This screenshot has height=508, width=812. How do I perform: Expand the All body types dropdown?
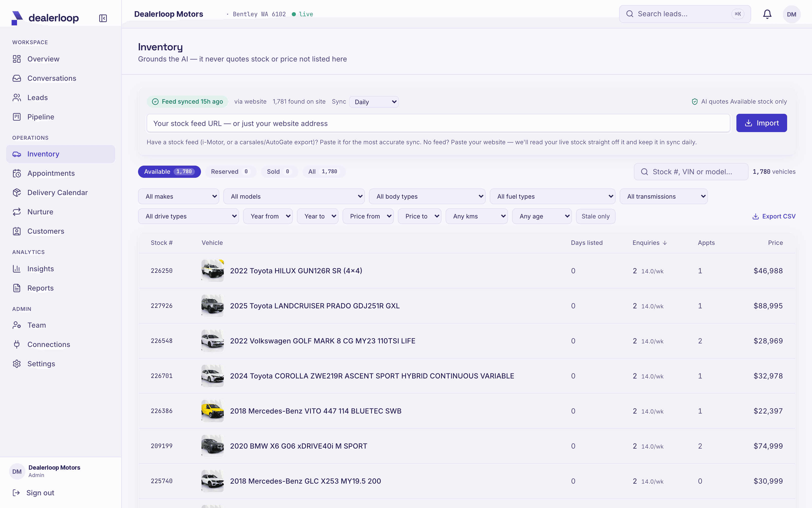click(427, 197)
